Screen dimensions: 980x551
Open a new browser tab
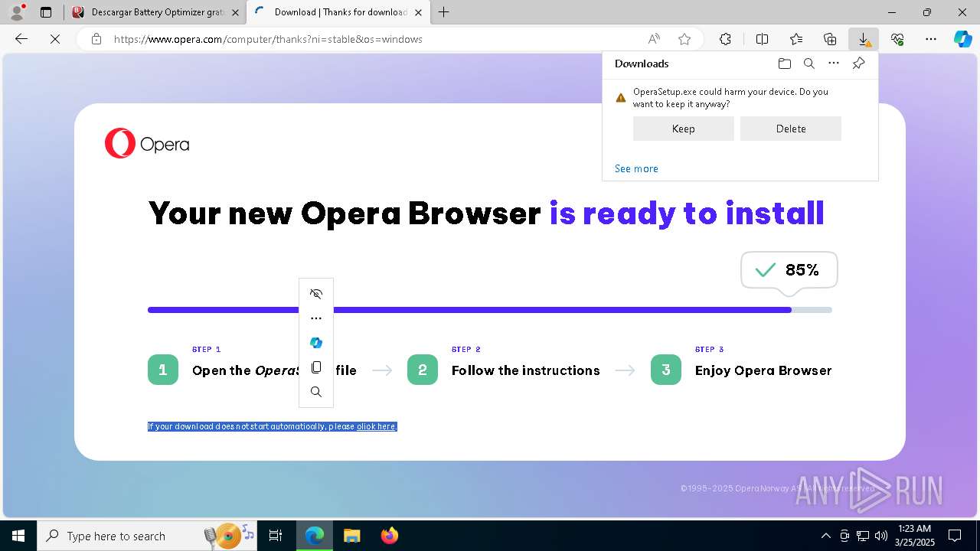443,12
